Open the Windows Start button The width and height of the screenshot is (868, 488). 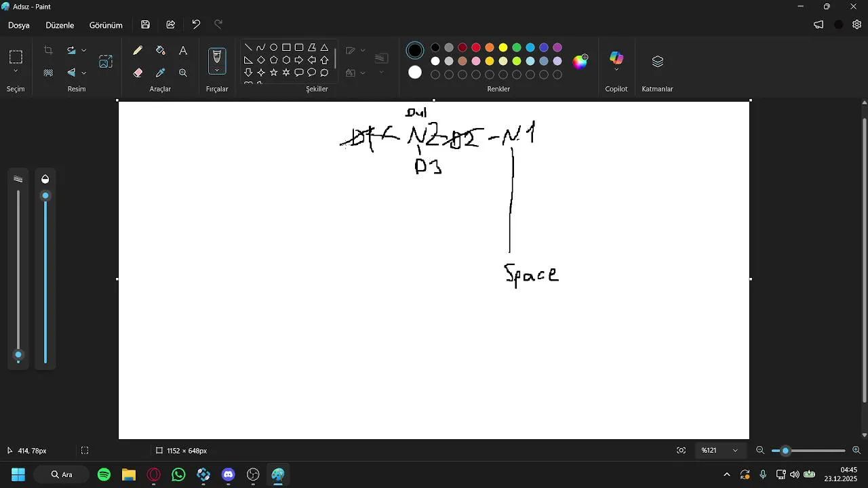click(x=18, y=474)
